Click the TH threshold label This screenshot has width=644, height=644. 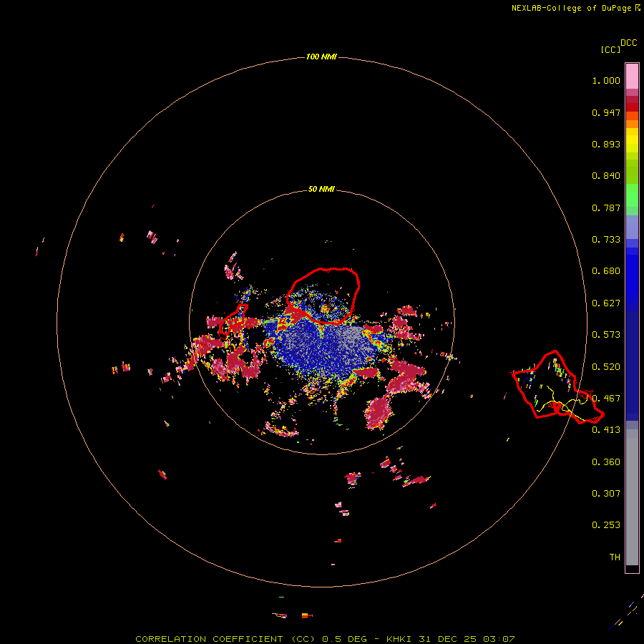click(x=615, y=557)
